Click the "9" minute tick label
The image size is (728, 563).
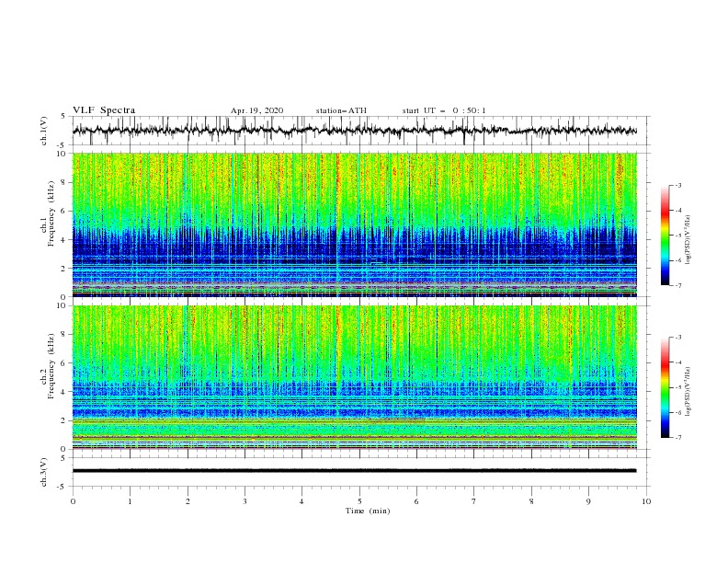tap(588, 501)
